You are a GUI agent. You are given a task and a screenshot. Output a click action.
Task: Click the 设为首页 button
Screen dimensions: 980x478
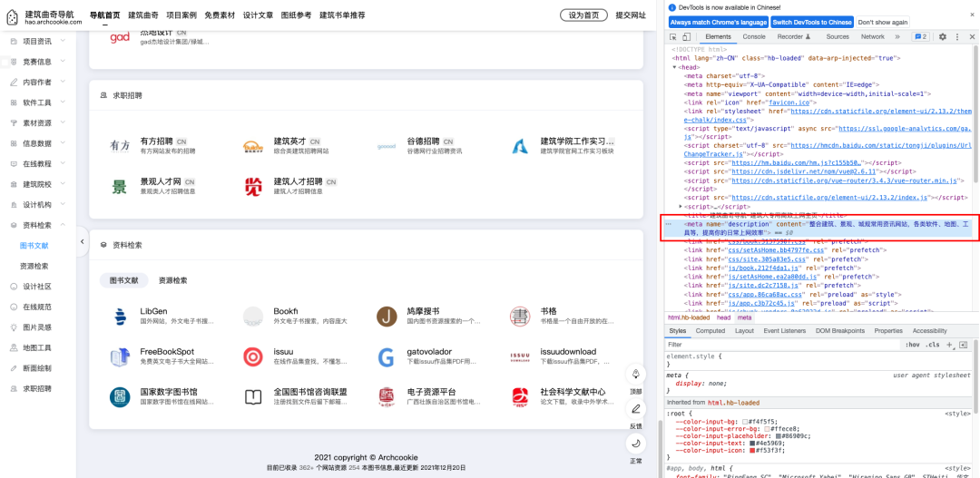pos(583,15)
